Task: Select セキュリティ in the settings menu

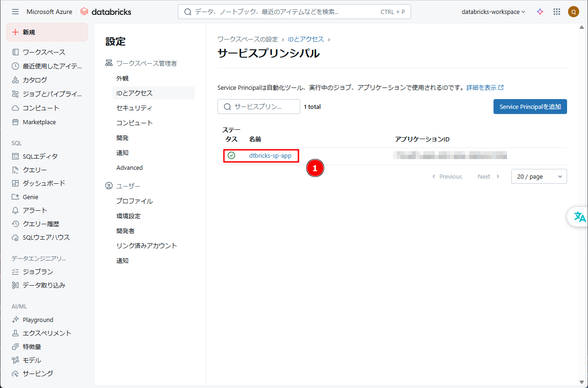Action: 134,108
